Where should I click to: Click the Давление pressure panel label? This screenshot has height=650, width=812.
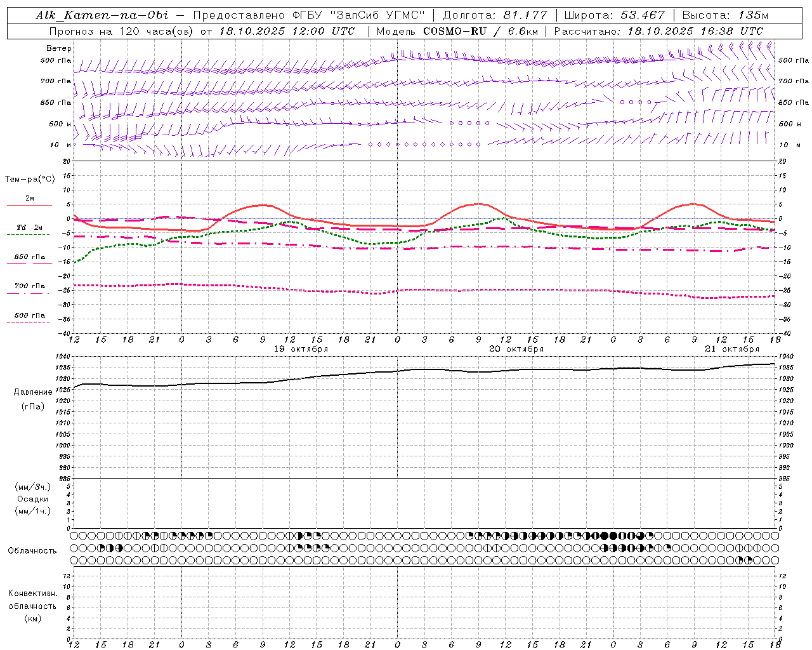[33, 392]
